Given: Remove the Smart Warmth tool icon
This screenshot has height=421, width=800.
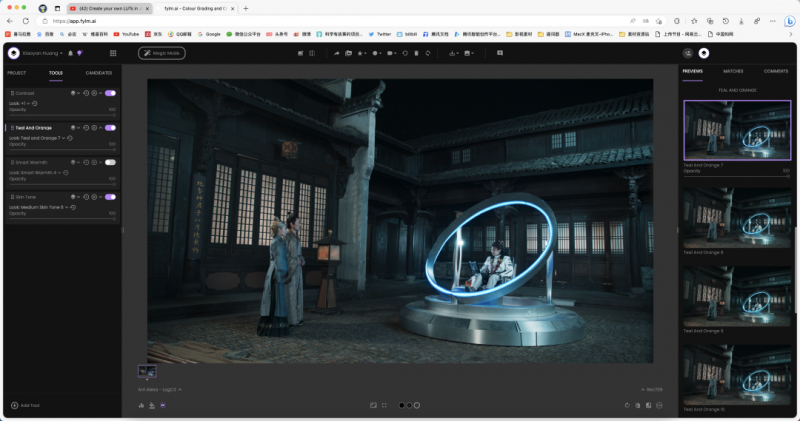Looking at the screenshot, I should click(94, 162).
